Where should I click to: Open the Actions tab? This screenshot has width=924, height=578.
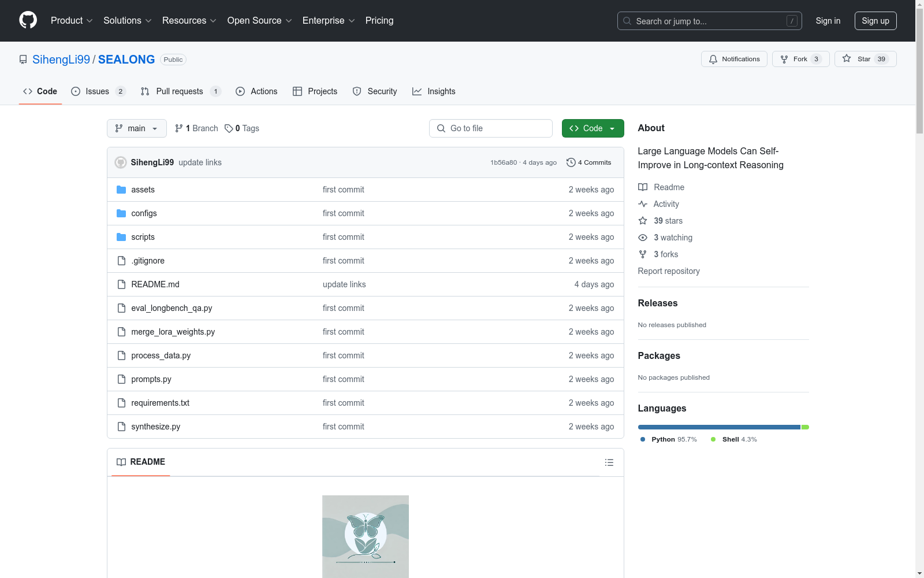coord(257,91)
